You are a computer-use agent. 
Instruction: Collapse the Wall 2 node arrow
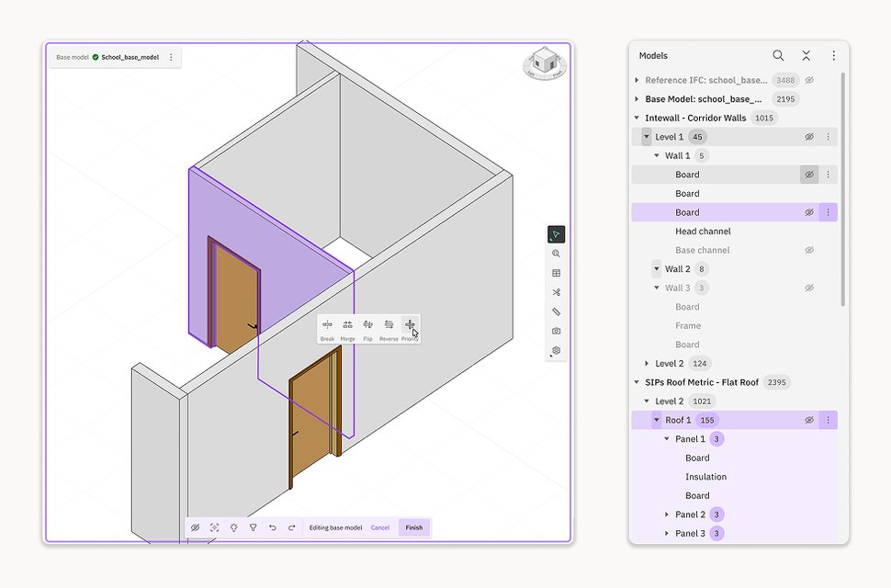[657, 269]
